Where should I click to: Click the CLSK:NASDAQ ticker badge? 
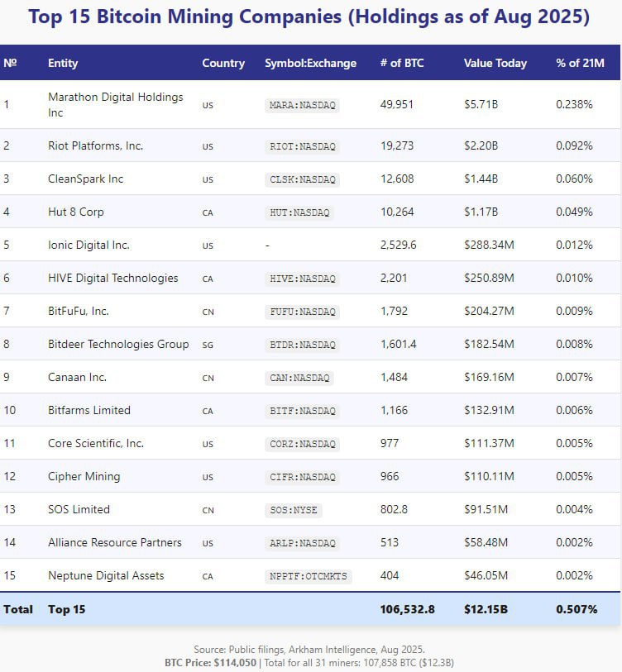tap(303, 179)
